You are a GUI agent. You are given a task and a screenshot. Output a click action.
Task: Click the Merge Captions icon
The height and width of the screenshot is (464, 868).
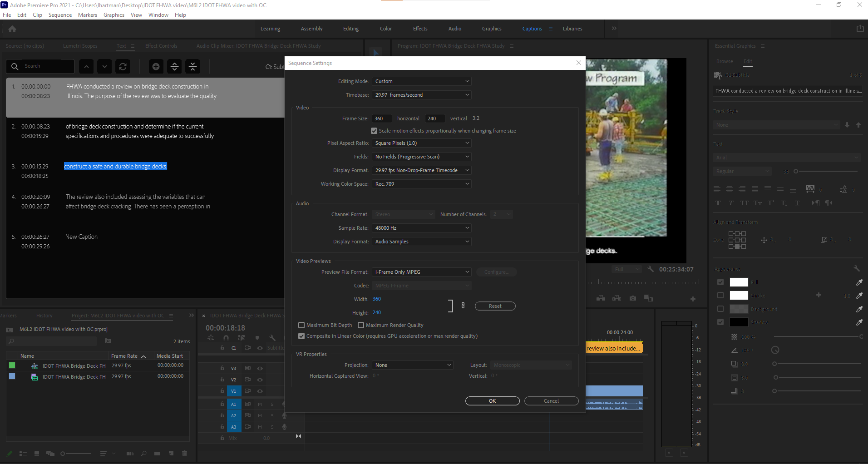(x=192, y=66)
